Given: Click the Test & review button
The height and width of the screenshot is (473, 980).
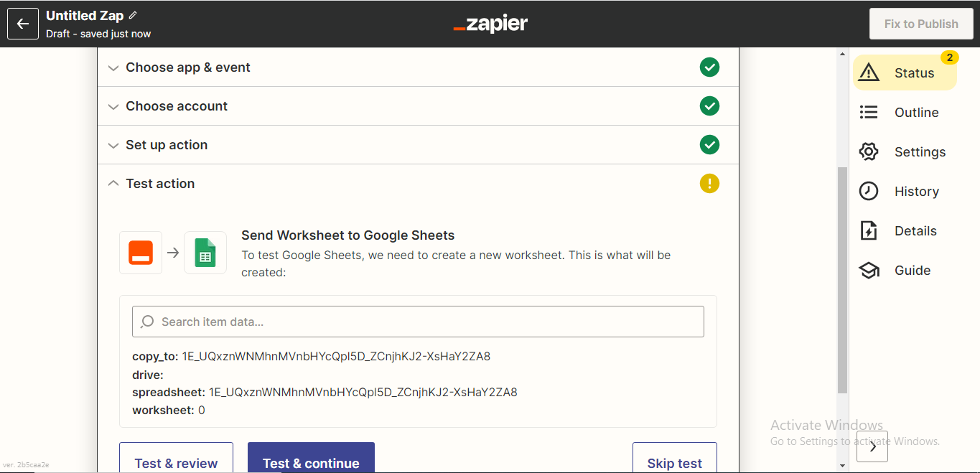Looking at the screenshot, I should (x=176, y=458).
